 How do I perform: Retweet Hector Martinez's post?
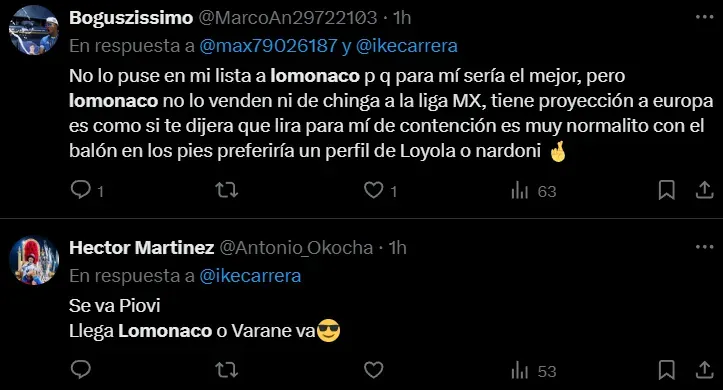[227, 370]
